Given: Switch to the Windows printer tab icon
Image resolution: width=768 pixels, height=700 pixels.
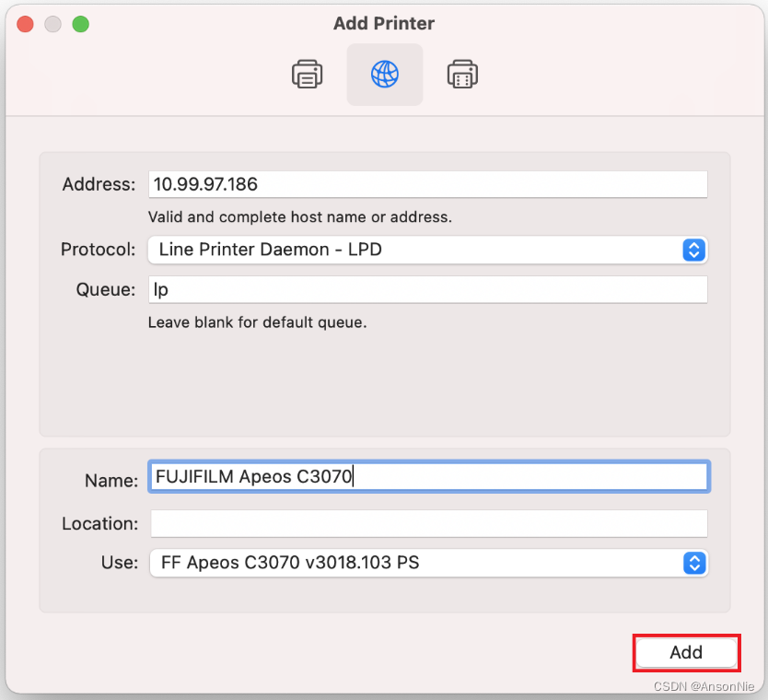Looking at the screenshot, I should 462,75.
